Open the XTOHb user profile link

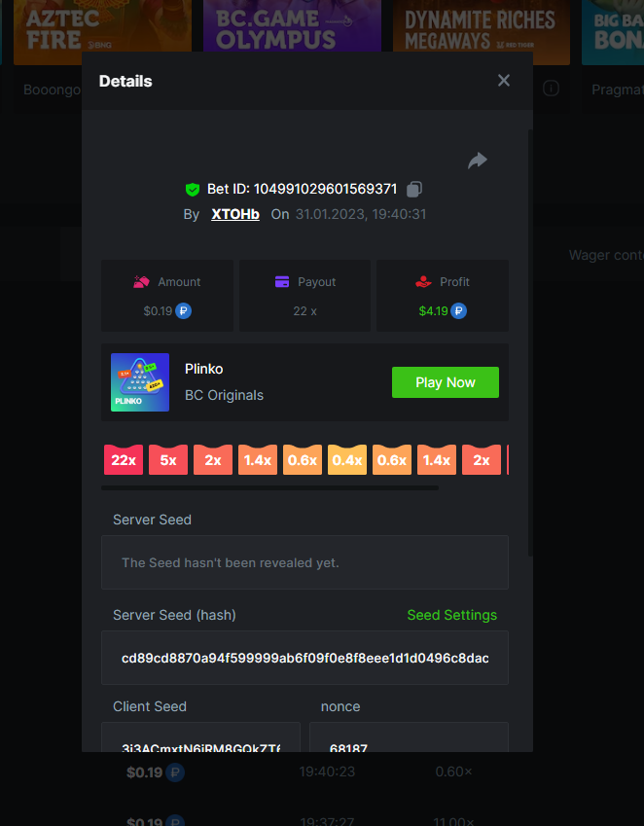click(235, 214)
